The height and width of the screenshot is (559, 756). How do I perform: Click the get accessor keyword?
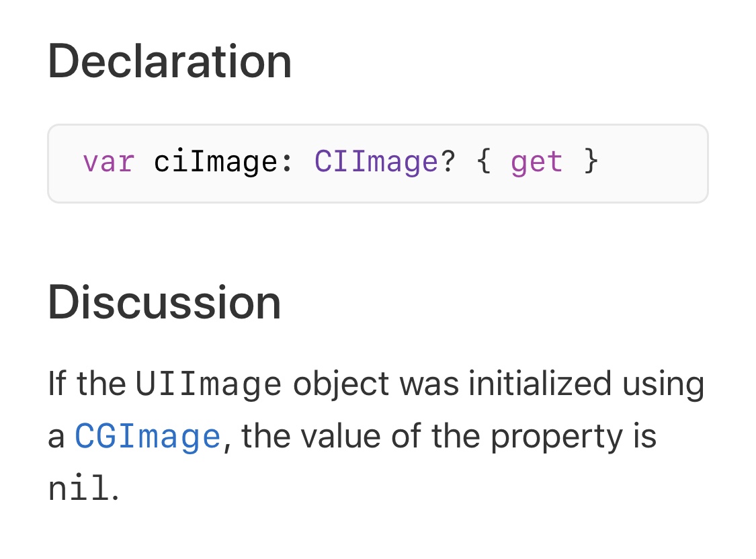click(537, 163)
